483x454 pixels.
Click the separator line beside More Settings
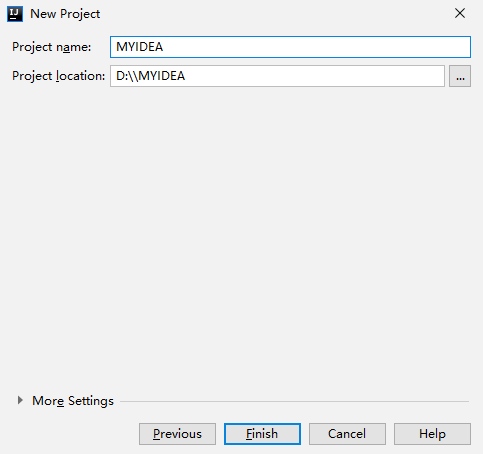point(294,401)
